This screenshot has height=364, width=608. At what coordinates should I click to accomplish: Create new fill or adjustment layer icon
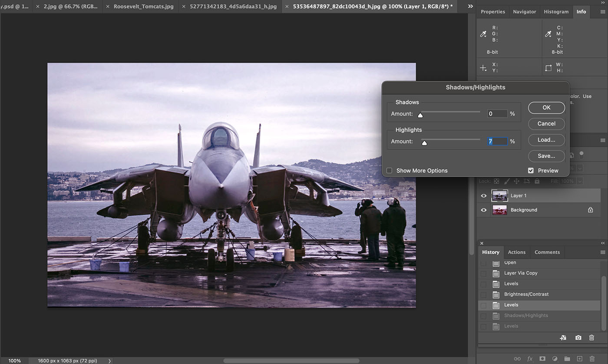pyautogui.click(x=555, y=359)
